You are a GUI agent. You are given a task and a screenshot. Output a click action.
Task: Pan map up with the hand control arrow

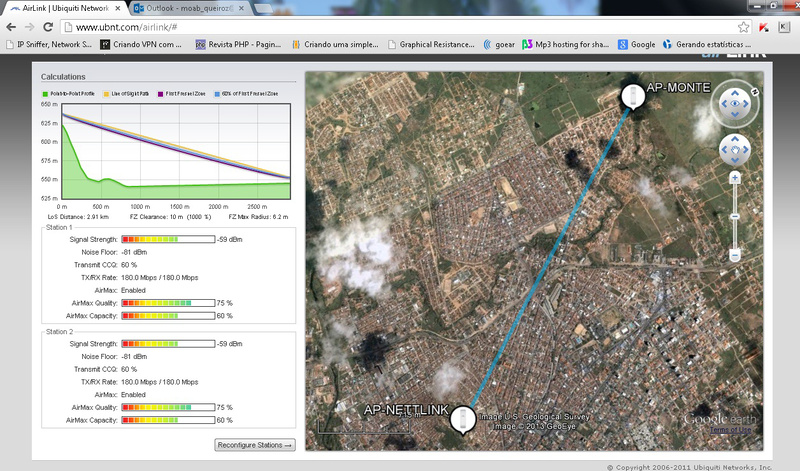735,139
